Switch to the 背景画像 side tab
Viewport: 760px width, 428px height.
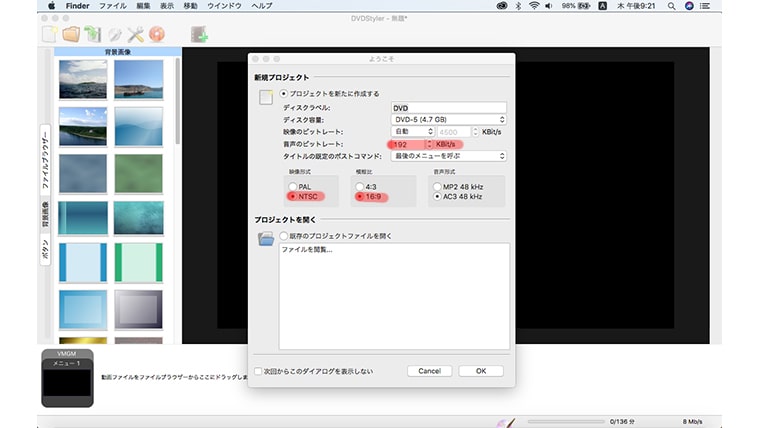click(45, 214)
